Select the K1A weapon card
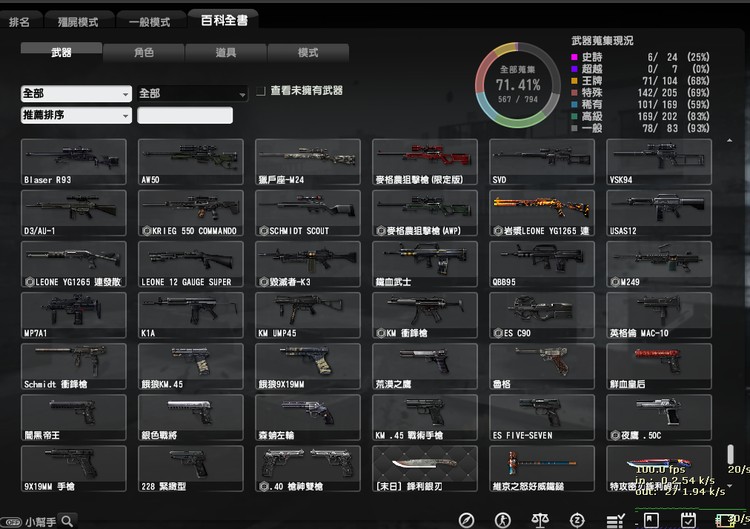The width and height of the screenshot is (750, 529). [191, 315]
